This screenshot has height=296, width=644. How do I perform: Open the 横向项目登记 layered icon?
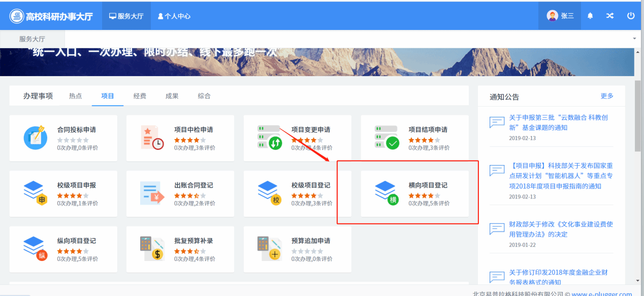point(387,193)
